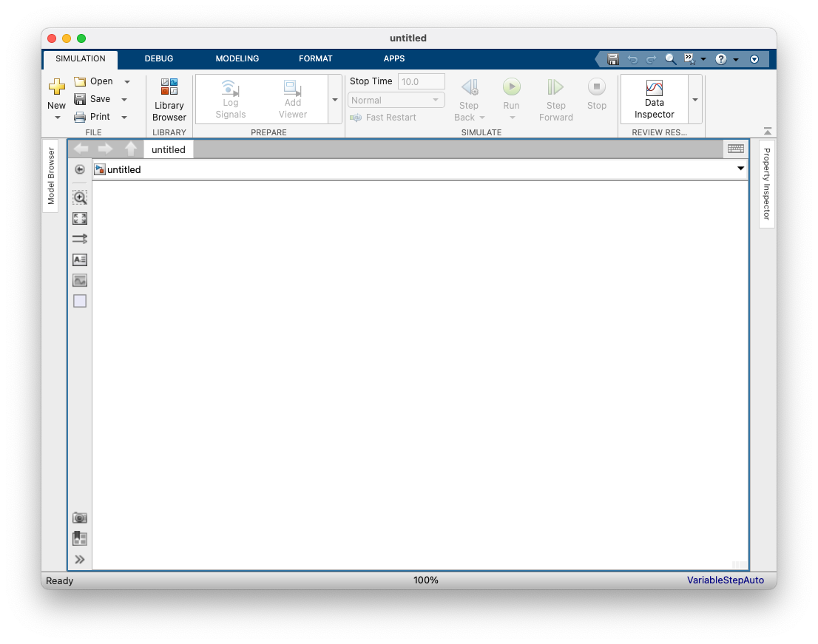Image resolution: width=818 pixels, height=644 pixels.
Task: Open a model with the Open folder button
Action: [x=94, y=81]
